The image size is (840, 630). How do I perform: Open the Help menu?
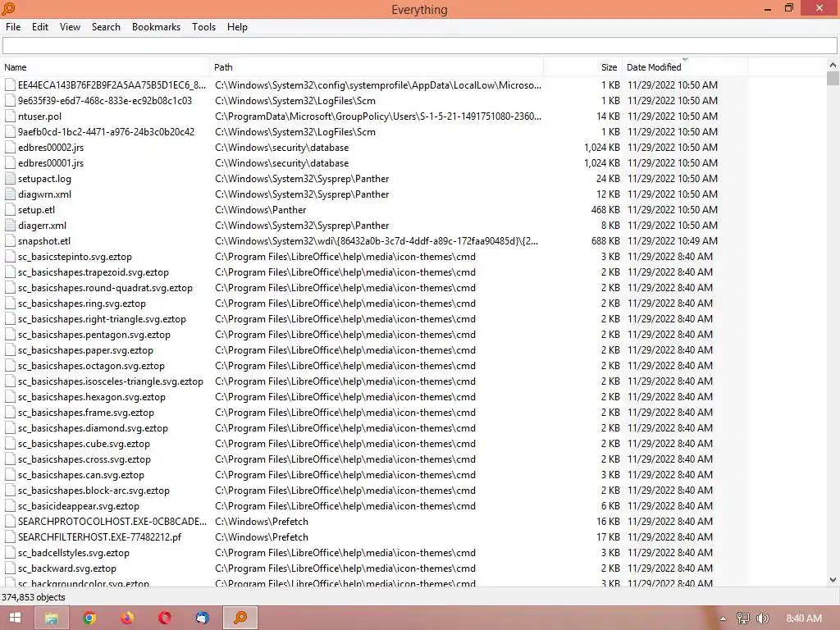[x=237, y=27]
